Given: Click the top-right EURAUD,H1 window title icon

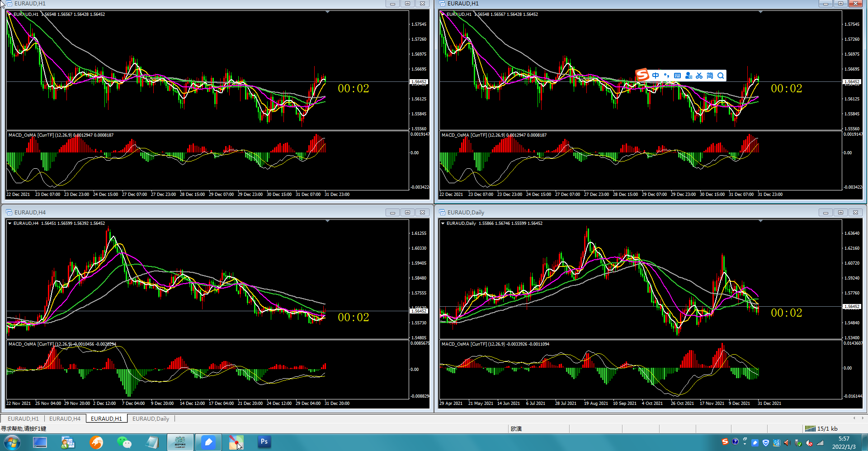Looking at the screenshot, I should point(442,4).
